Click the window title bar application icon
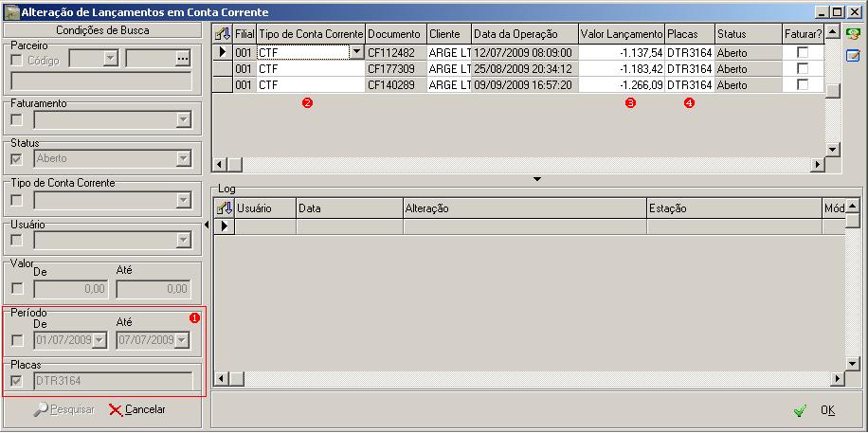868x433 pixels. (x=10, y=11)
